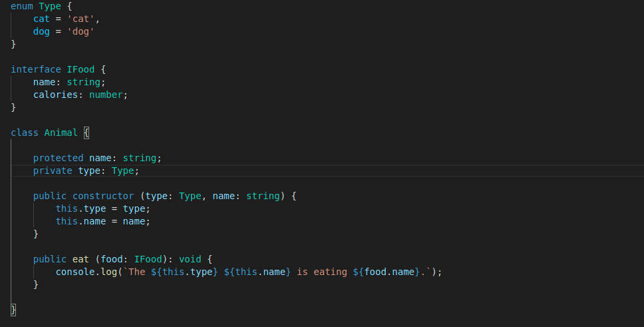Click the enum member 'dog' before the equals sign
Image resolution: width=644 pixels, height=327 pixels.
coord(41,32)
